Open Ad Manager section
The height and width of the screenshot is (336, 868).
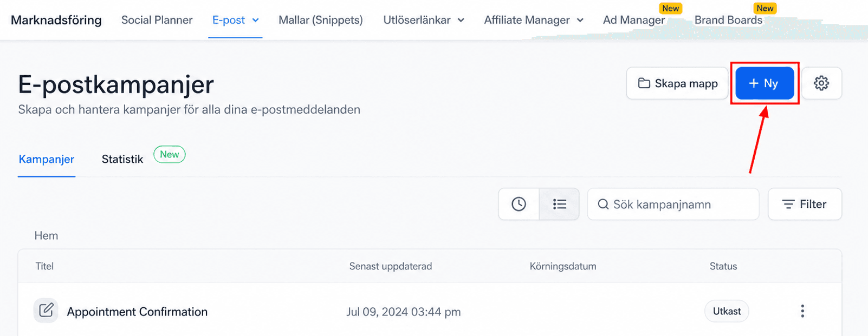pyautogui.click(x=634, y=20)
